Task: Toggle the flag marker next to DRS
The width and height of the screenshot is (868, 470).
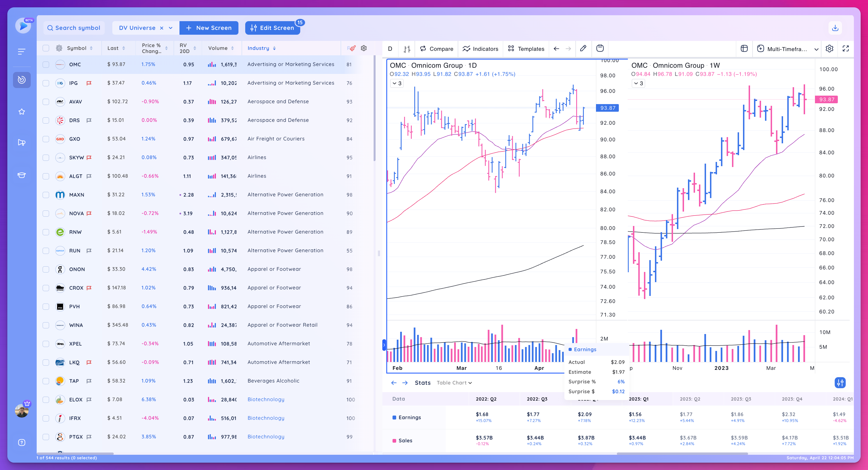Action: (x=89, y=120)
